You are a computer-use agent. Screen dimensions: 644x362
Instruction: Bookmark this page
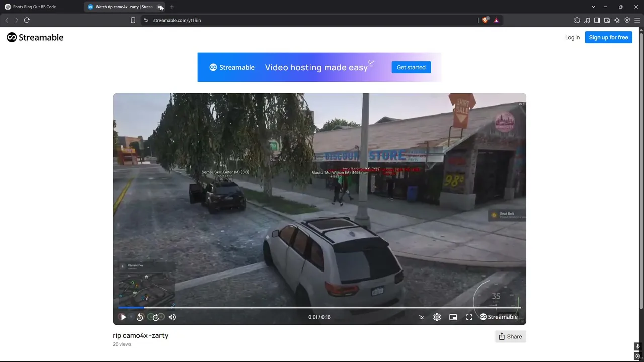[133, 20]
